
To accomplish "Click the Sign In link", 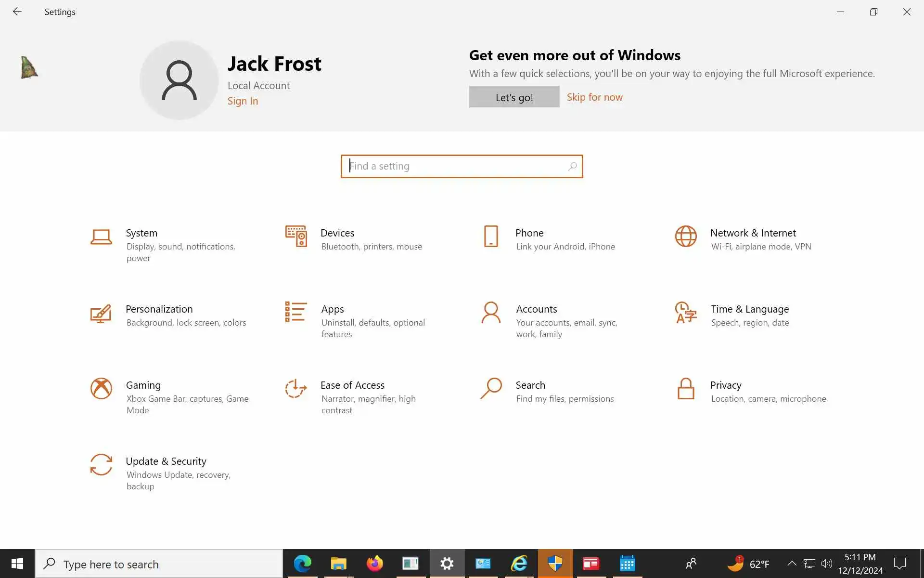I will pos(243,101).
